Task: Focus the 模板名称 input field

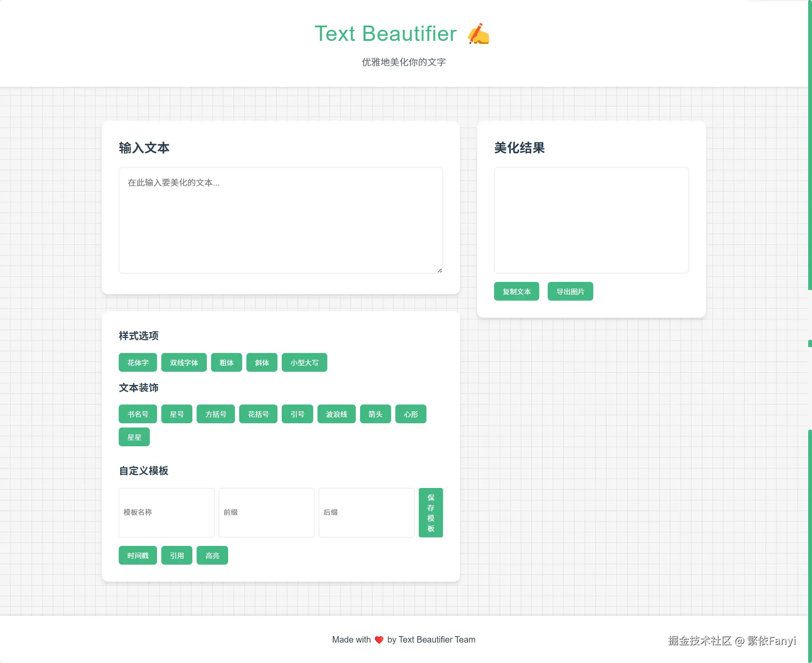Action: click(166, 512)
